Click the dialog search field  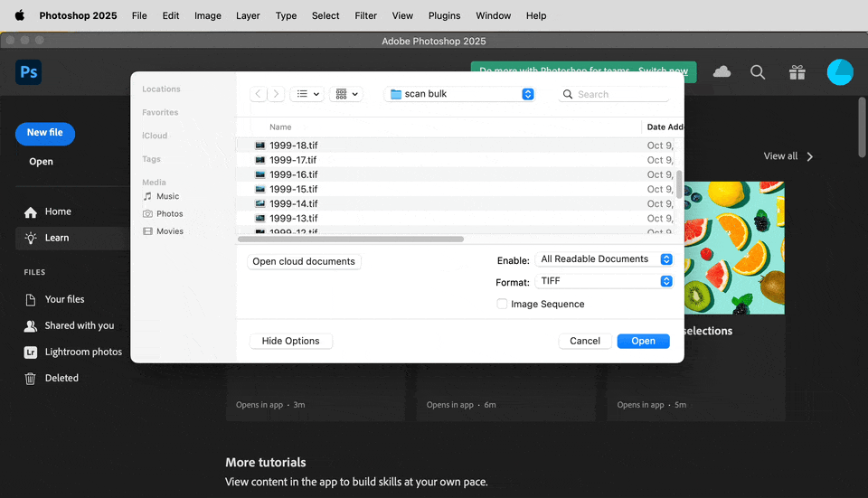click(615, 94)
